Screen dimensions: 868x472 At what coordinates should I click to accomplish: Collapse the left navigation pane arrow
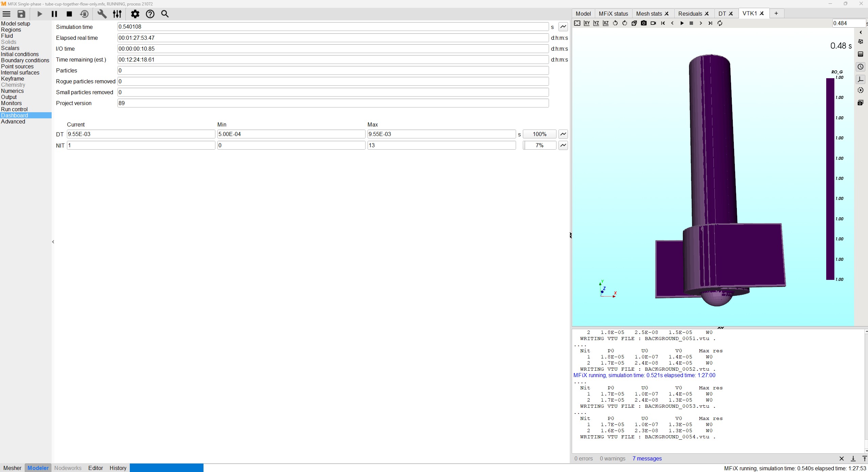(x=53, y=242)
